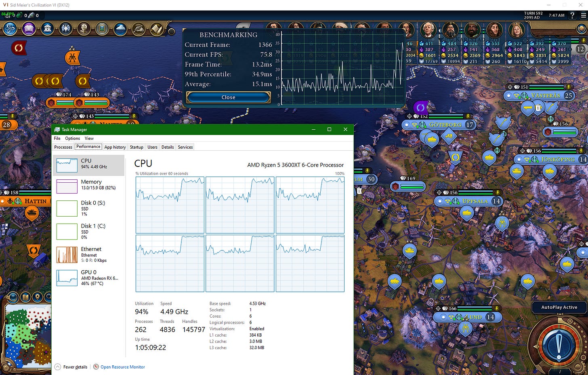Image resolution: width=588 pixels, height=375 pixels.
Task: Switch to the Details tab
Action: click(x=168, y=147)
